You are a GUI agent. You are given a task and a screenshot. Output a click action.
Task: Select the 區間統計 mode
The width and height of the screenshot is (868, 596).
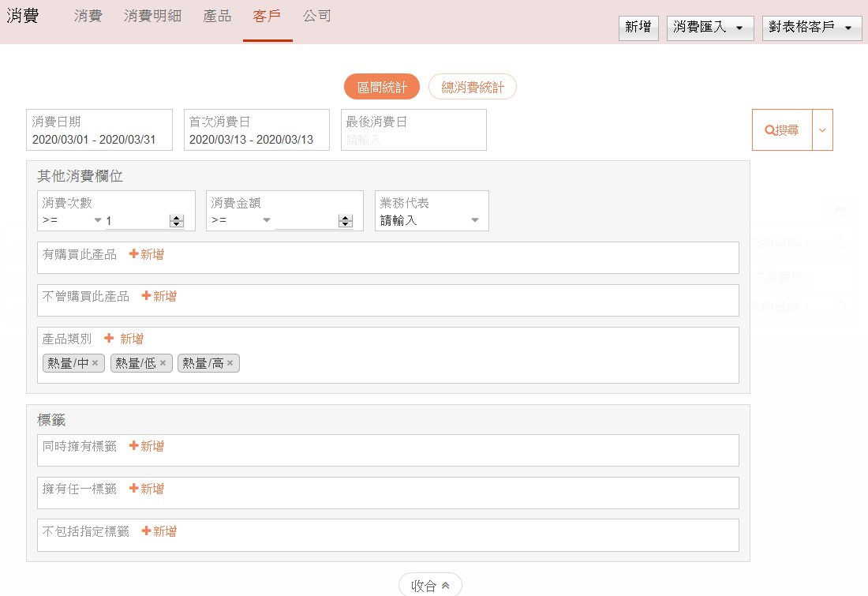click(382, 87)
